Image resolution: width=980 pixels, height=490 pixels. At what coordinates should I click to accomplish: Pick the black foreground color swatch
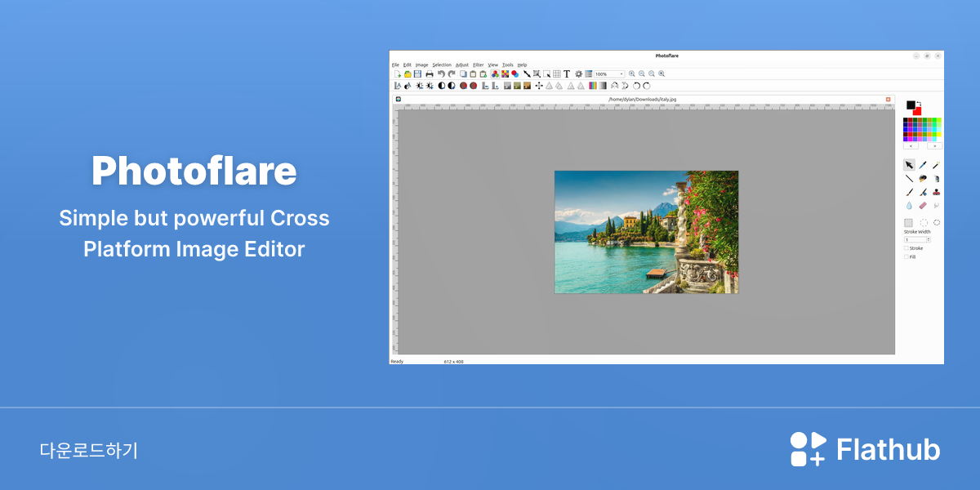point(911,105)
